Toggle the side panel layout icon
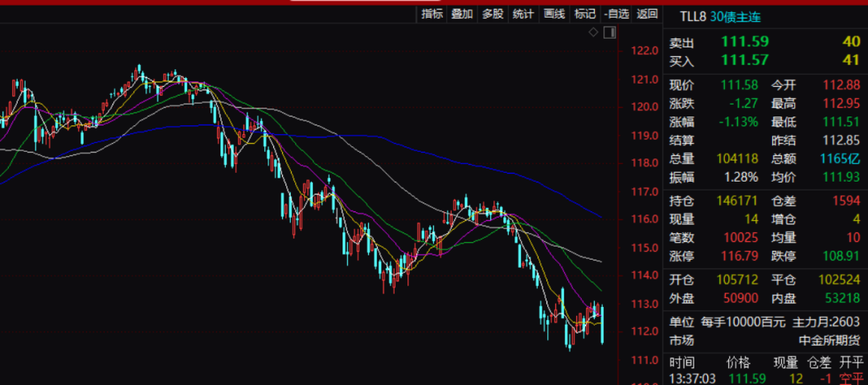This screenshot has height=385, width=868. tap(608, 32)
